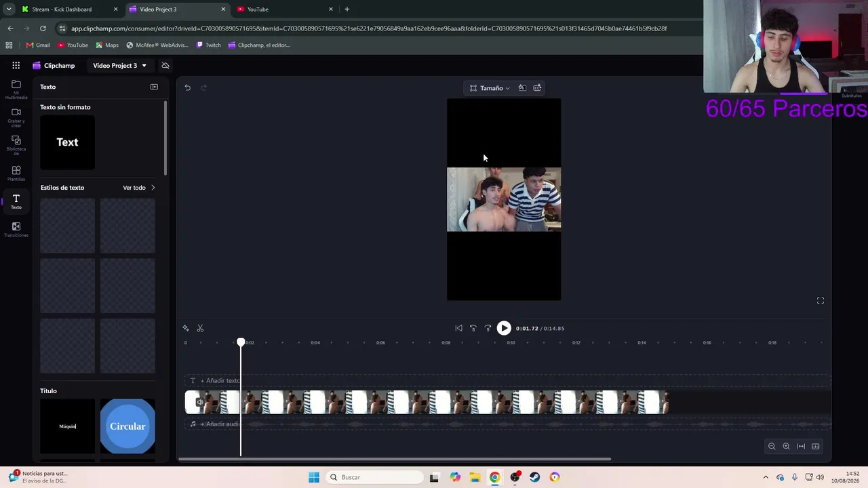Screen dimensions: 868x488
Task: Select the video in preview canvas
Action: point(504,199)
